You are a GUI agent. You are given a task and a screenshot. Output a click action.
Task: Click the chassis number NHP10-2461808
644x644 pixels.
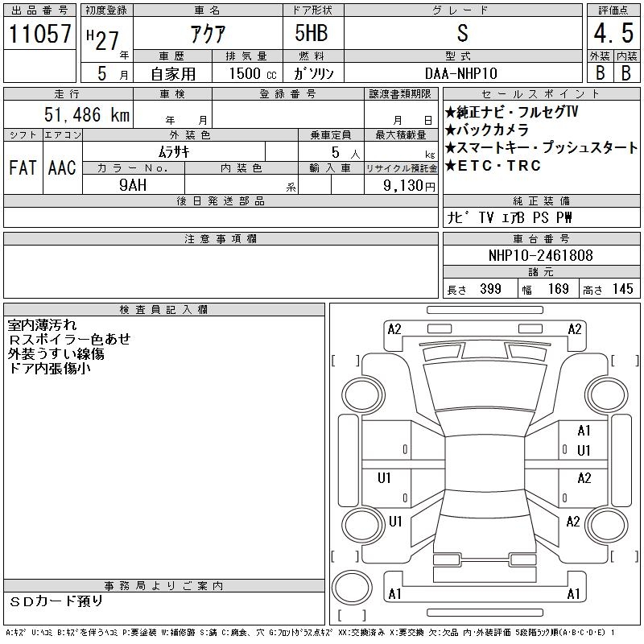tap(540, 256)
